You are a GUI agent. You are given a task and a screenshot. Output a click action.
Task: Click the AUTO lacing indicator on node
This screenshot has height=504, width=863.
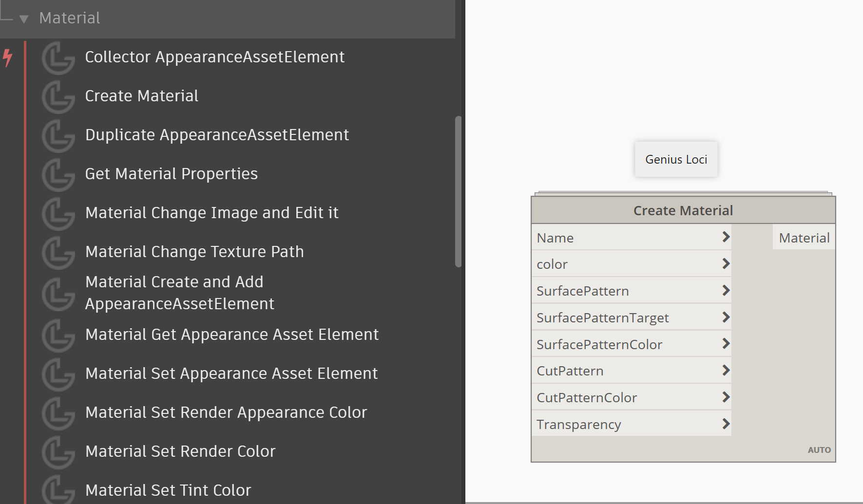[x=819, y=450]
